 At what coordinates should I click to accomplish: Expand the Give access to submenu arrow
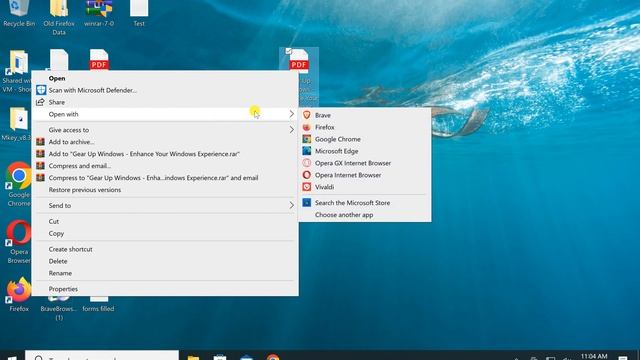coord(291,130)
